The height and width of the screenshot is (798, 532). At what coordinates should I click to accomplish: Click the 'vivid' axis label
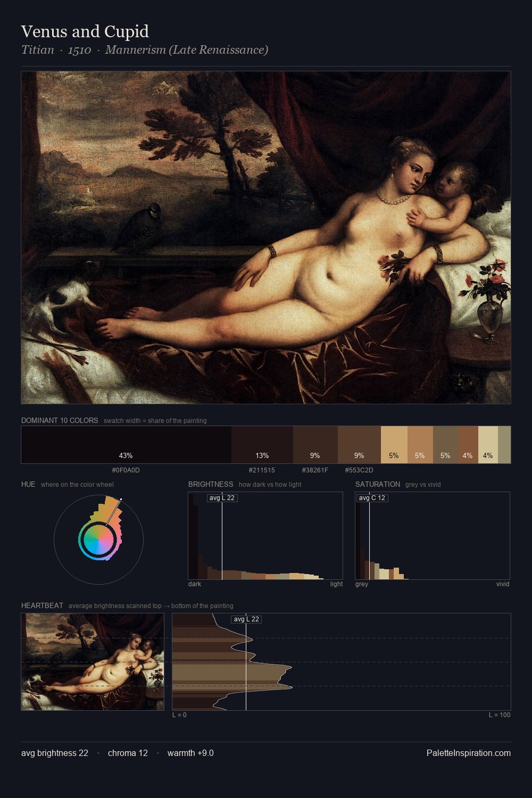click(503, 584)
